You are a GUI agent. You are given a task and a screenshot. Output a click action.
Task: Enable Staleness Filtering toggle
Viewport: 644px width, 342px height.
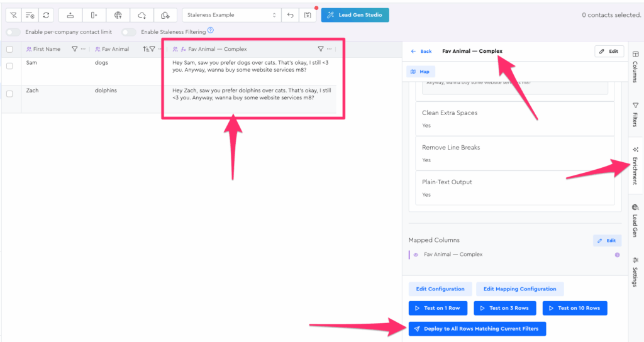pyautogui.click(x=129, y=32)
